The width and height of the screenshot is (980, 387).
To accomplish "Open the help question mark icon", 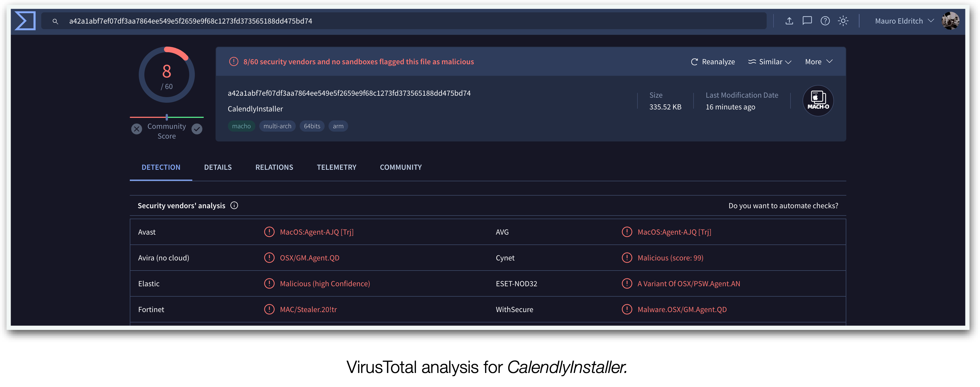I will [x=825, y=21].
